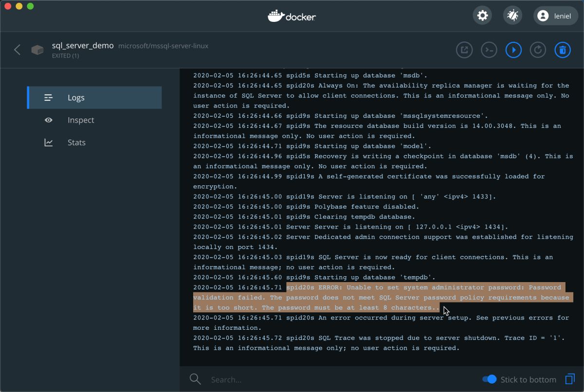The image size is (584, 392).
Task: Click the log search magnifier icon
Action: pos(195,379)
